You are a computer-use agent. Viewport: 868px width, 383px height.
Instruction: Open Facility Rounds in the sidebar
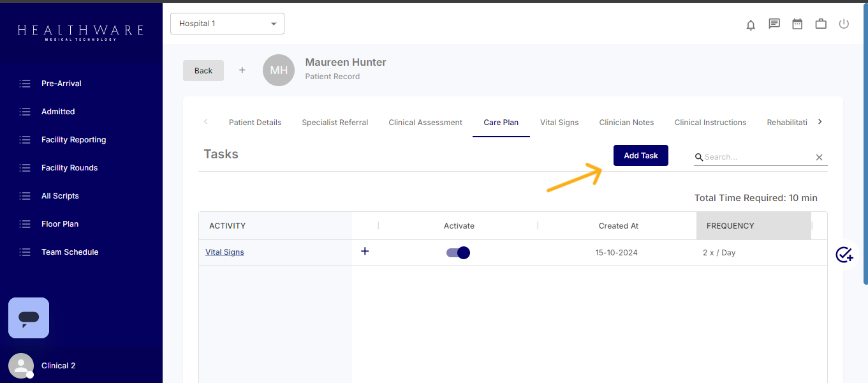(x=70, y=168)
